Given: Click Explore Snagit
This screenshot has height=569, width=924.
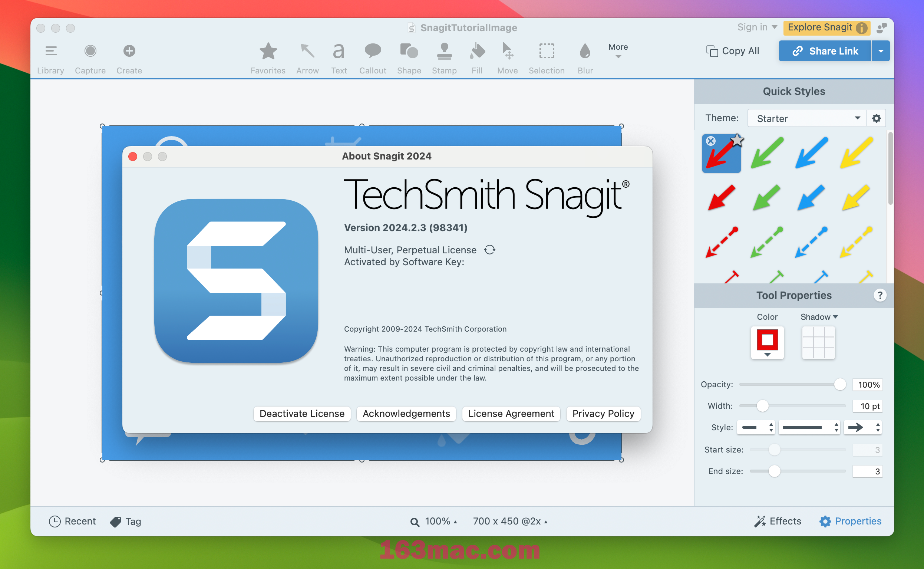Looking at the screenshot, I should point(826,27).
